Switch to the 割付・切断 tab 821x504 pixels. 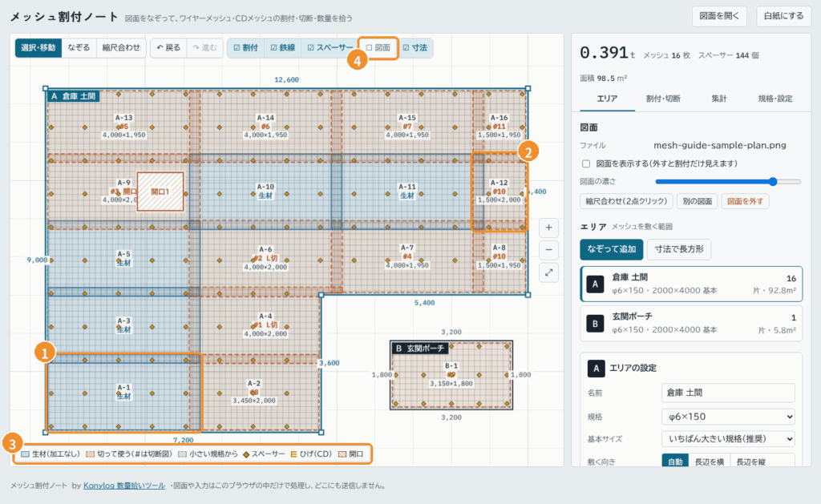coord(663,99)
